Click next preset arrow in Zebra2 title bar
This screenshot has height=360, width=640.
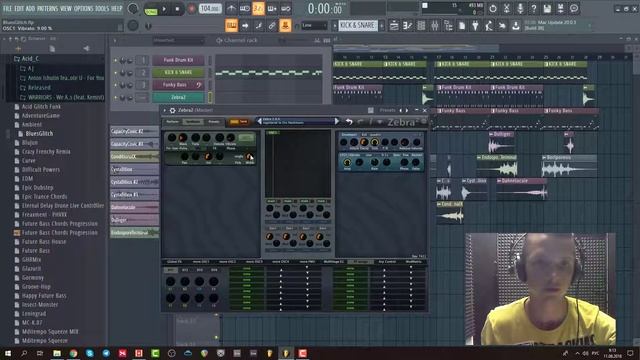407,110
